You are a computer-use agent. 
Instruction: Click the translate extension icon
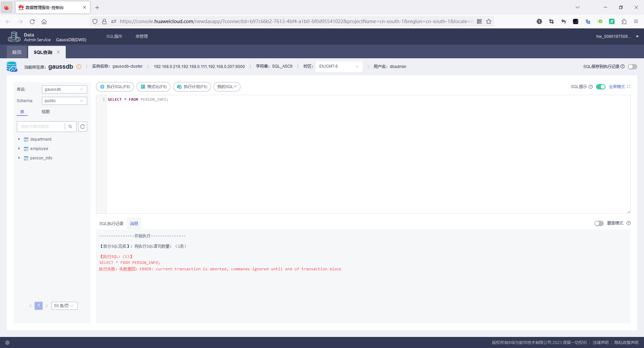click(588, 21)
